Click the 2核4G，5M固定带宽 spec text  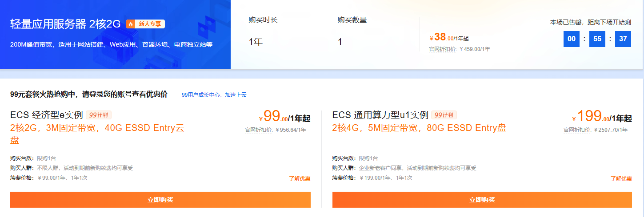click(x=419, y=128)
